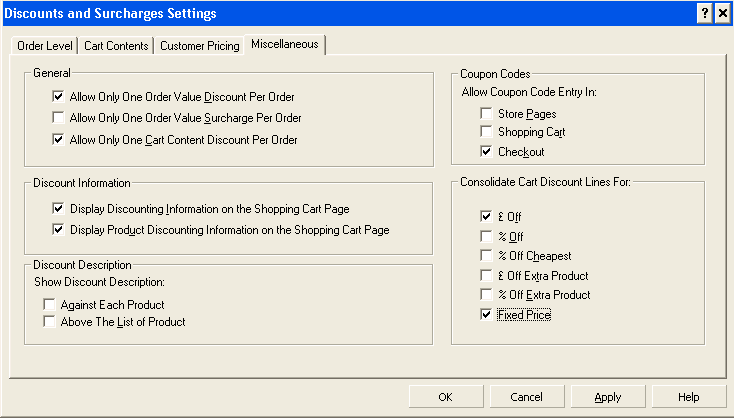Viewport: 734px width, 418px height.
Task: Tick the Shopping Cart coupon checkbox
Action: coord(486,132)
